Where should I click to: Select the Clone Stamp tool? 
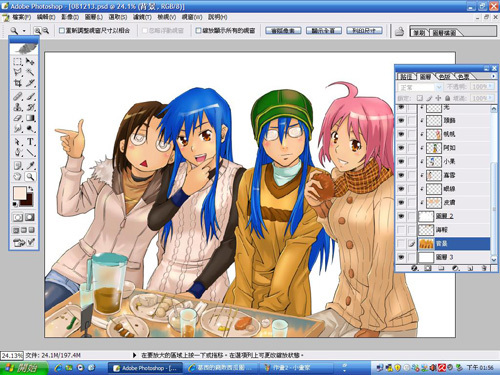point(18,107)
